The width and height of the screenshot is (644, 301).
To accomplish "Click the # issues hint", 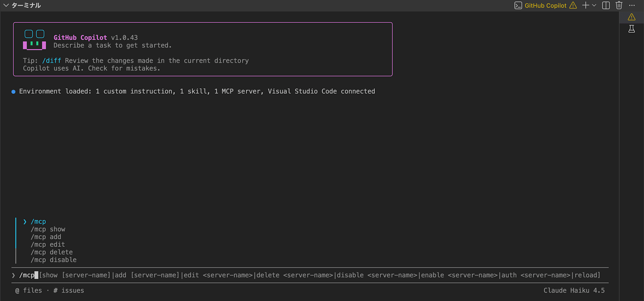I will coord(69,290).
